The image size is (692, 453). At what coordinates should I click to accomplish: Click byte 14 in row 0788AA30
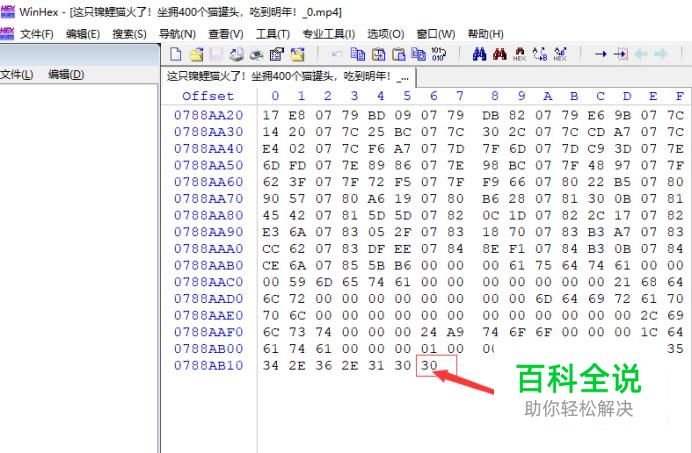click(x=271, y=132)
